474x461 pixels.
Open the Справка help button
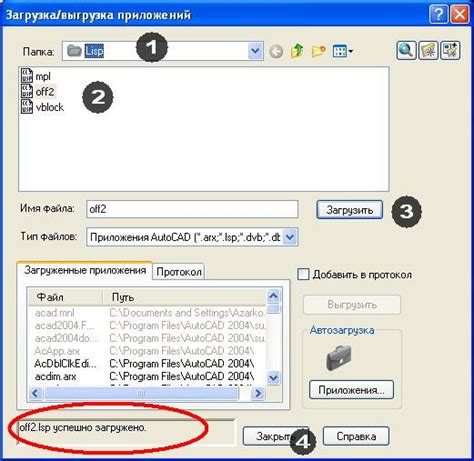(356, 436)
